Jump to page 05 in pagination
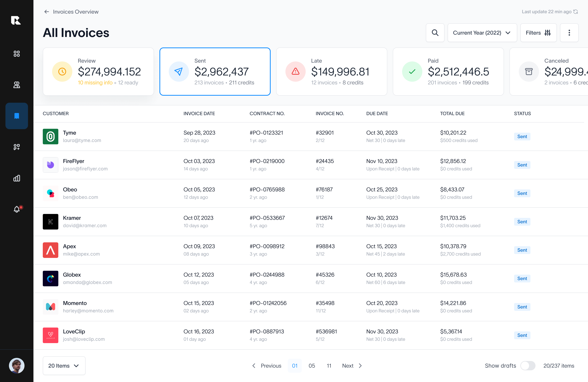Screen dimensions: 588x382 [x=312, y=366]
